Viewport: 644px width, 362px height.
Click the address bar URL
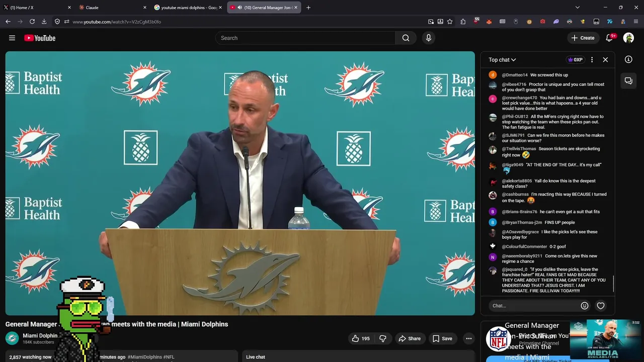coord(117,22)
